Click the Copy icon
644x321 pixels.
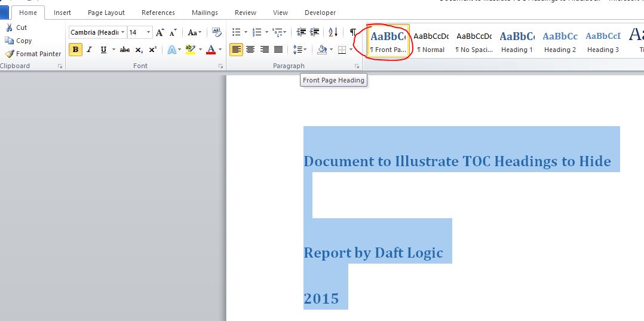(9, 41)
